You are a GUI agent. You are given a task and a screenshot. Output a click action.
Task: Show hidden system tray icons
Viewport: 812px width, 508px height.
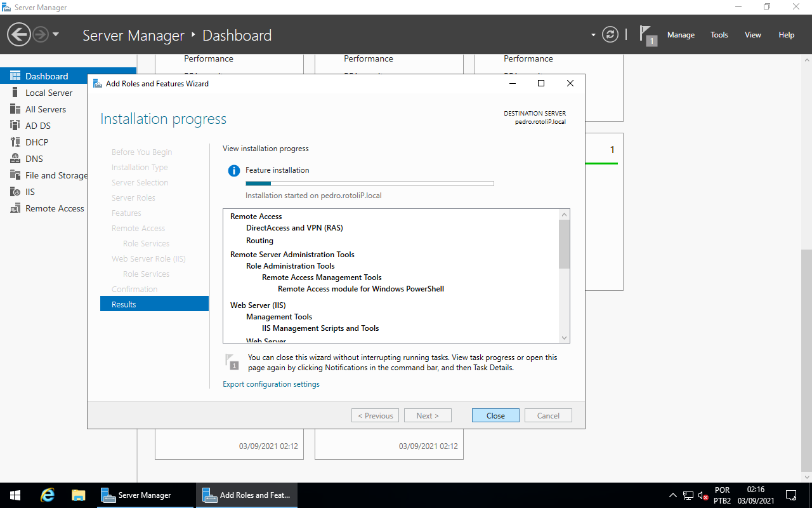672,495
